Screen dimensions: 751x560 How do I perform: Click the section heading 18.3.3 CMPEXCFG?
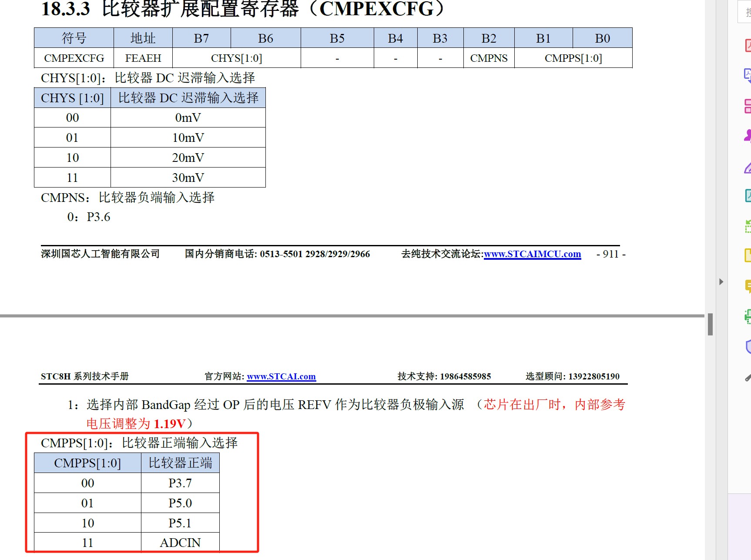tap(243, 9)
